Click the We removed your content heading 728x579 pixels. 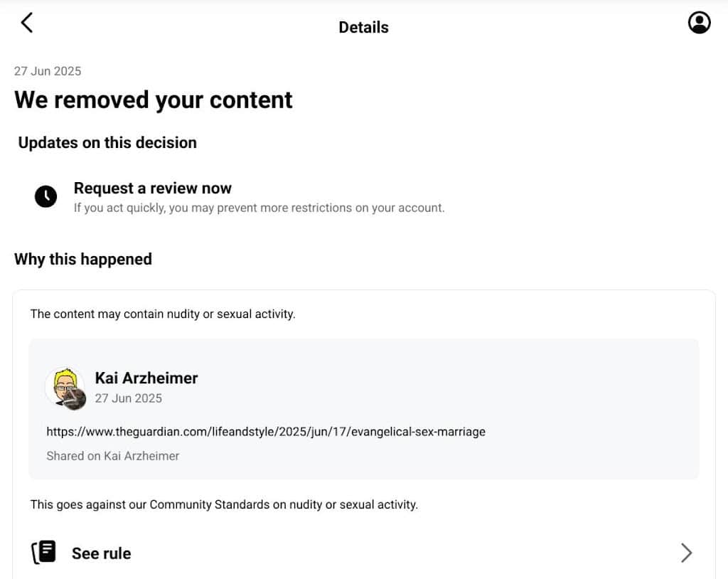coord(154,100)
